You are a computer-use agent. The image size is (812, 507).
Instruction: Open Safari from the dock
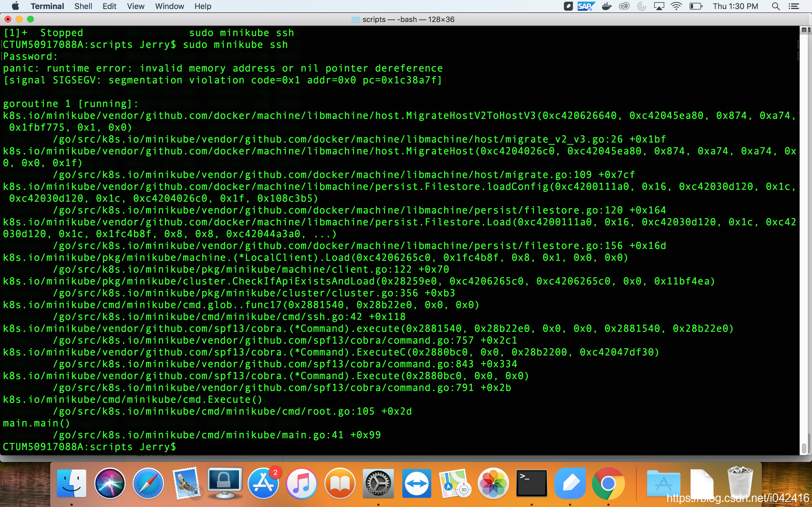pyautogui.click(x=148, y=483)
